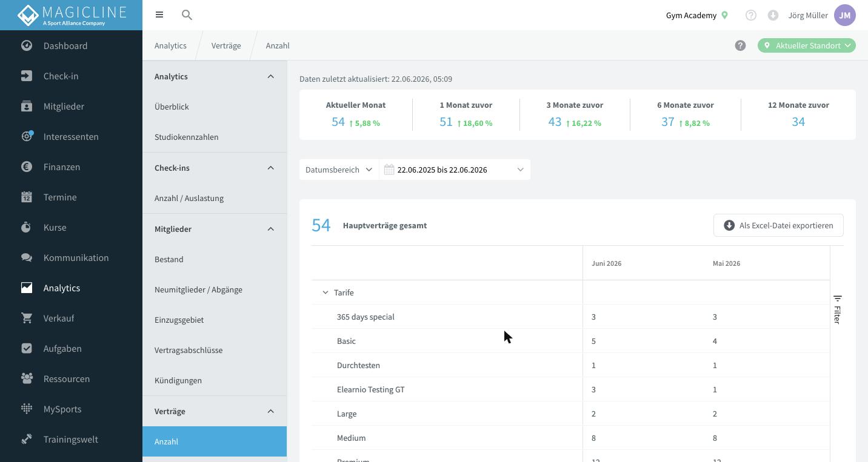The width and height of the screenshot is (868, 462).
Task: Open the search magnifier icon
Action: 187,15
